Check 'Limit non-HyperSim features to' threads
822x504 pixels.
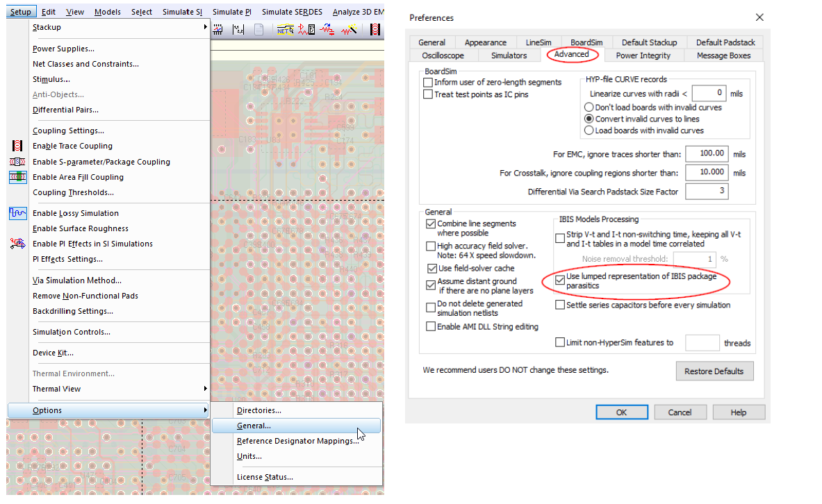(560, 342)
